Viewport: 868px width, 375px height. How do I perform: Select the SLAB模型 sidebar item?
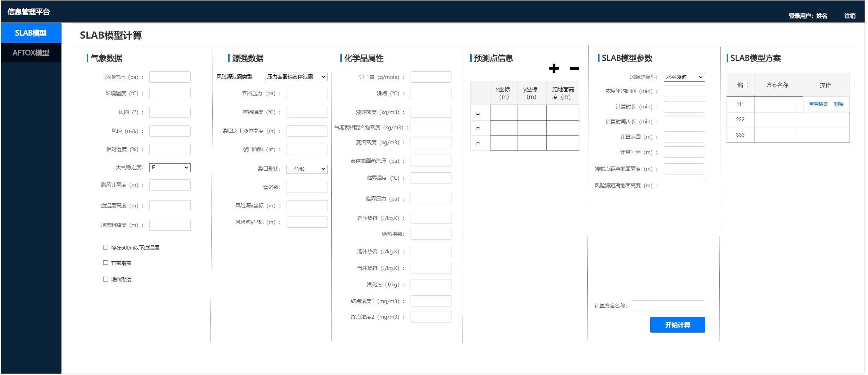[31, 33]
